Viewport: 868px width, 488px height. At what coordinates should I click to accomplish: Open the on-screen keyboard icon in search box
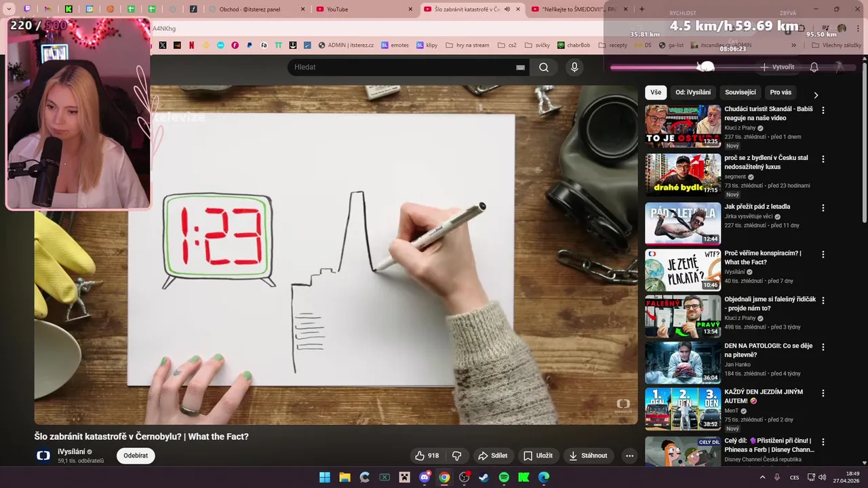click(x=520, y=67)
